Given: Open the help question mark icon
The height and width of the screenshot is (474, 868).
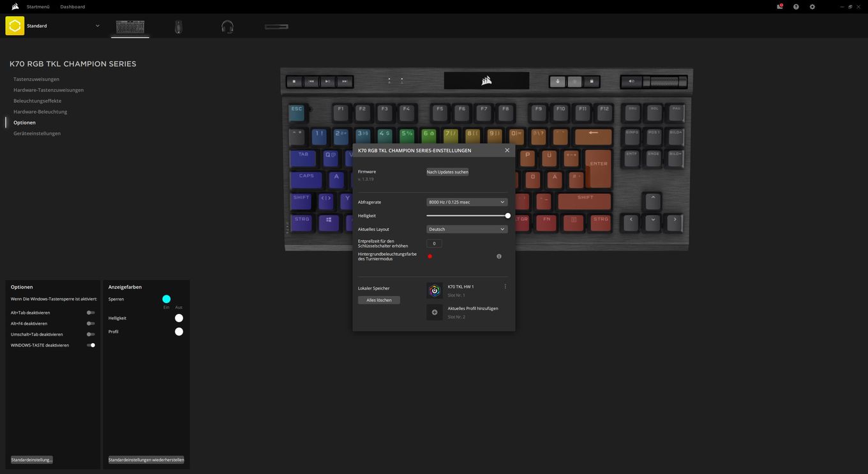Looking at the screenshot, I should (x=796, y=6).
